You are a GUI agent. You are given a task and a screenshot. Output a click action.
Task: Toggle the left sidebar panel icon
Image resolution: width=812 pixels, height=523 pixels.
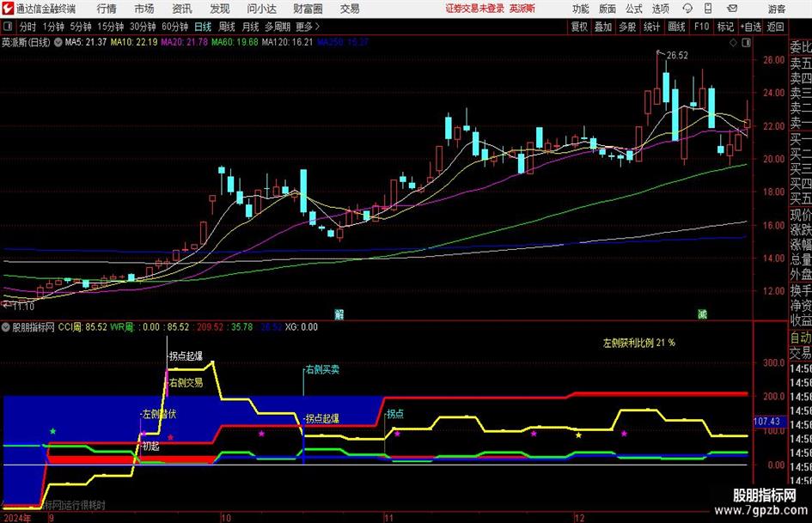coord(7,27)
